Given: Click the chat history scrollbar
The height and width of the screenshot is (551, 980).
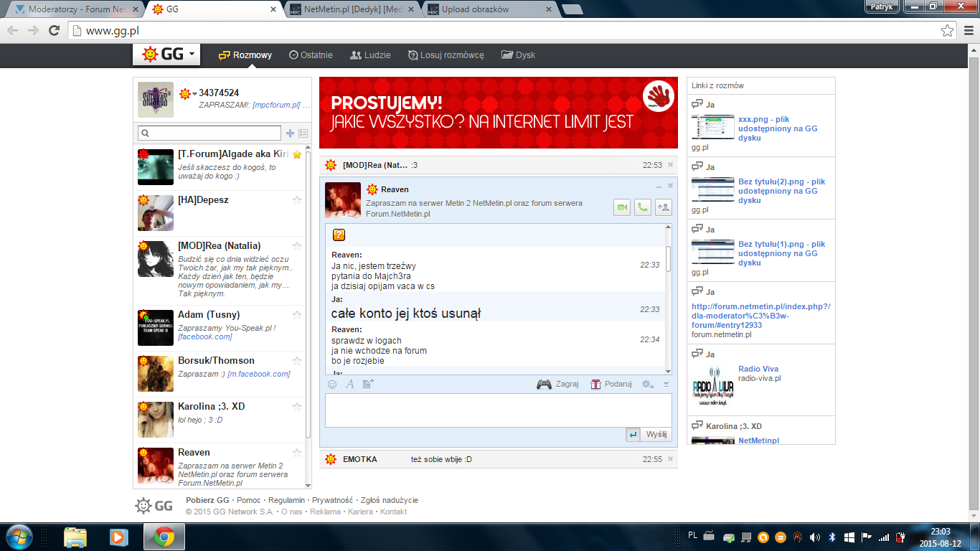Looking at the screenshot, I should pos(669,258).
